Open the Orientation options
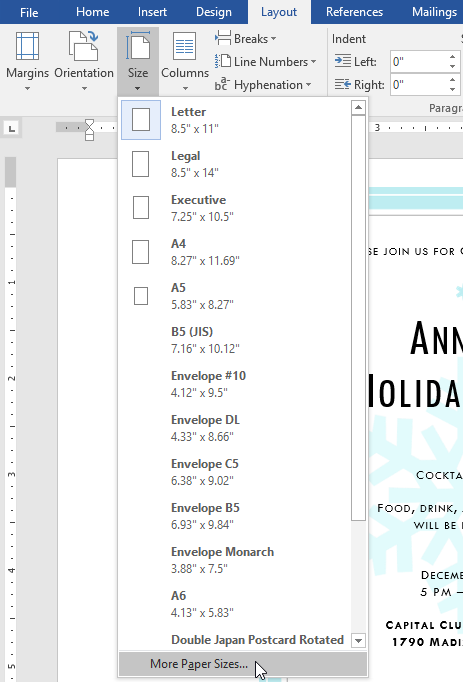Viewport: 463px width, 682px height. click(84, 61)
